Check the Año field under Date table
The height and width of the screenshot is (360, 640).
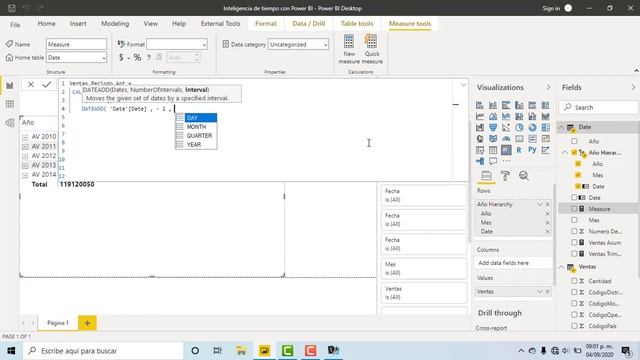(574, 141)
